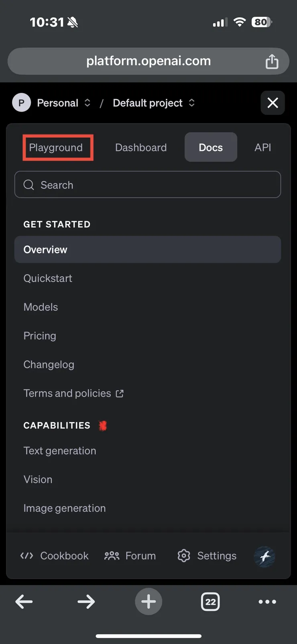The image size is (297, 644).
Task: Tap the share icon in address bar
Action: (272, 61)
